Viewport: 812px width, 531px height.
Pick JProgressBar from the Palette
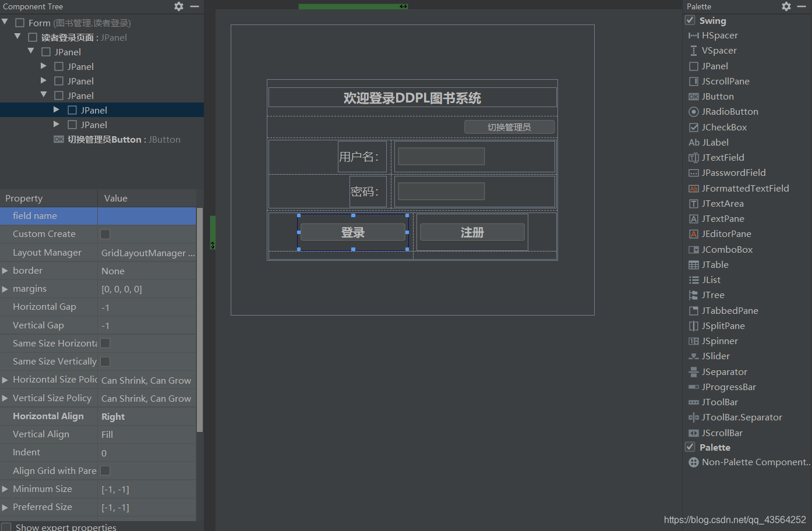[x=722, y=387]
